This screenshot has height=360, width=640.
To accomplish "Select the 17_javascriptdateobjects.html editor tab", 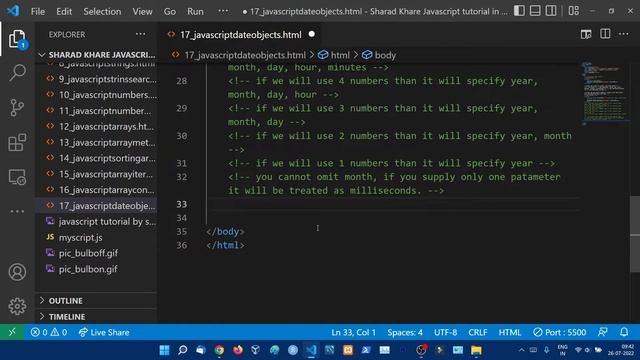I will 241,35.
